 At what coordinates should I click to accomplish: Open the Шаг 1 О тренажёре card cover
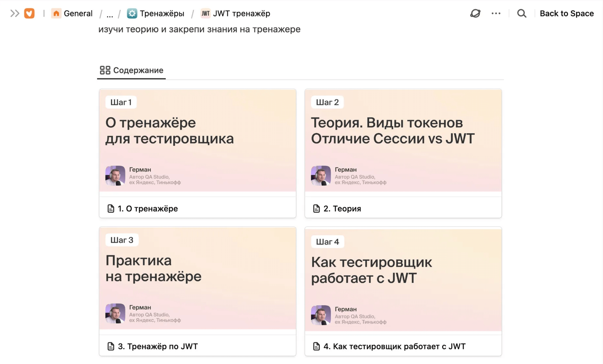[197, 140]
